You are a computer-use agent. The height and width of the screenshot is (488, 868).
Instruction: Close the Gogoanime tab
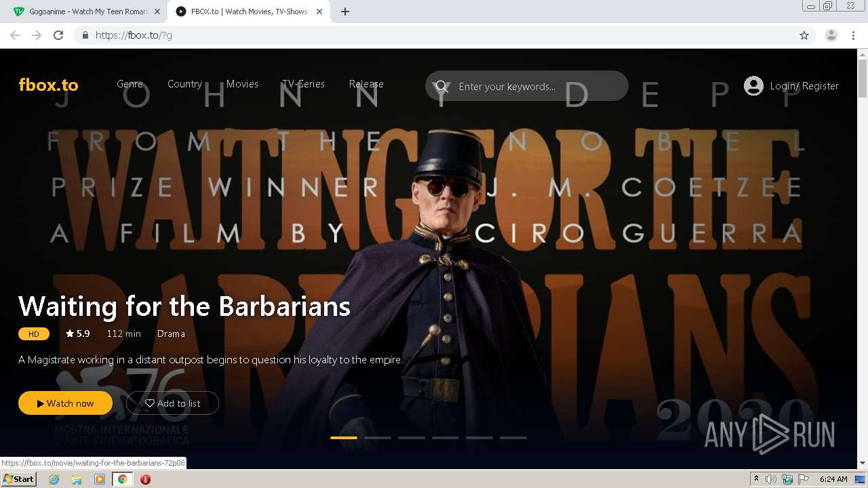coord(157,12)
